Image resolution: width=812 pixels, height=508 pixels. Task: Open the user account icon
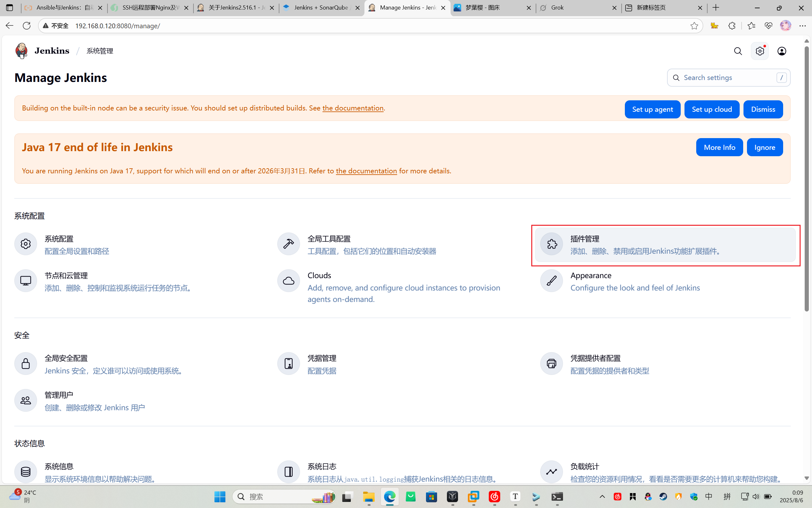[x=782, y=51]
